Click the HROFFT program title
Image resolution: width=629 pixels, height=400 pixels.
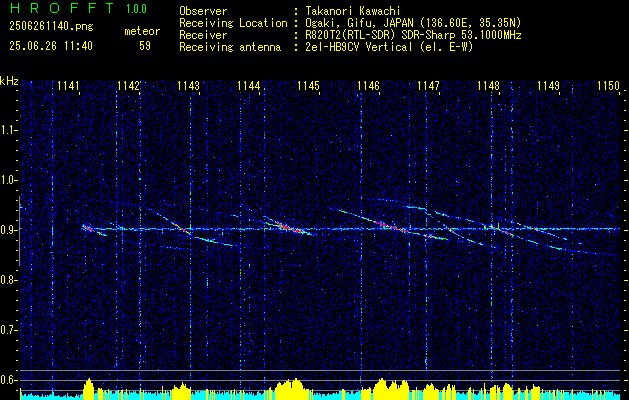pyautogui.click(x=61, y=8)
